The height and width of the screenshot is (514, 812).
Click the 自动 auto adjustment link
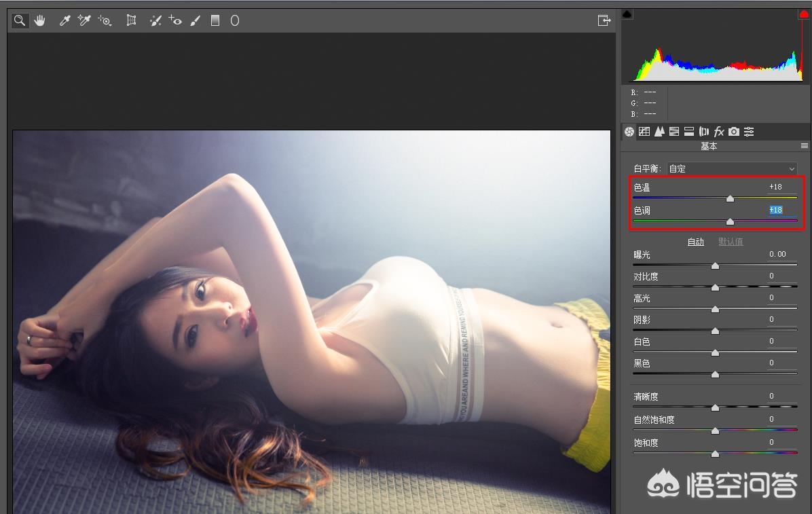[696, 242]
